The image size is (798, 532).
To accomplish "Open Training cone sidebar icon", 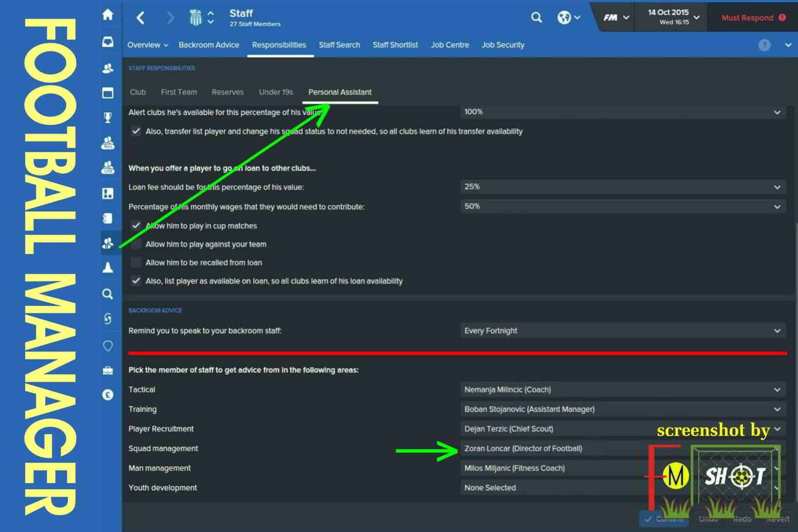I will (108, 268).
